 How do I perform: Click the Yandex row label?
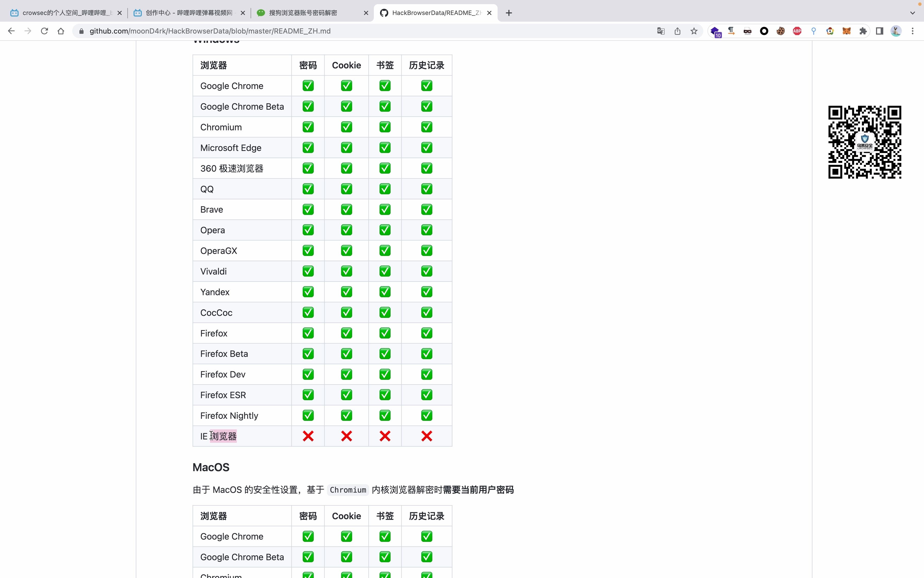[215, 292]
